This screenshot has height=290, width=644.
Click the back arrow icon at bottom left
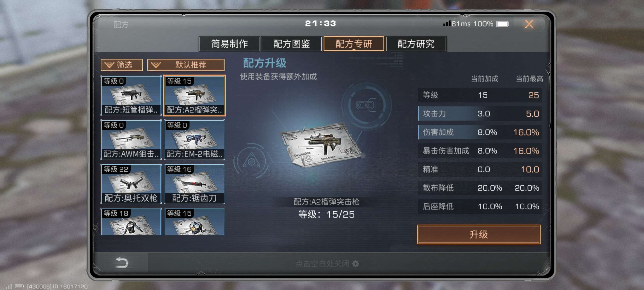pos(122,263)
